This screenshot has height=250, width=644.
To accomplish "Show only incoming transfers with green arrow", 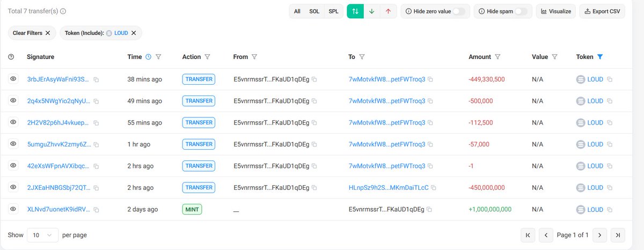I will tap(371, 11).
